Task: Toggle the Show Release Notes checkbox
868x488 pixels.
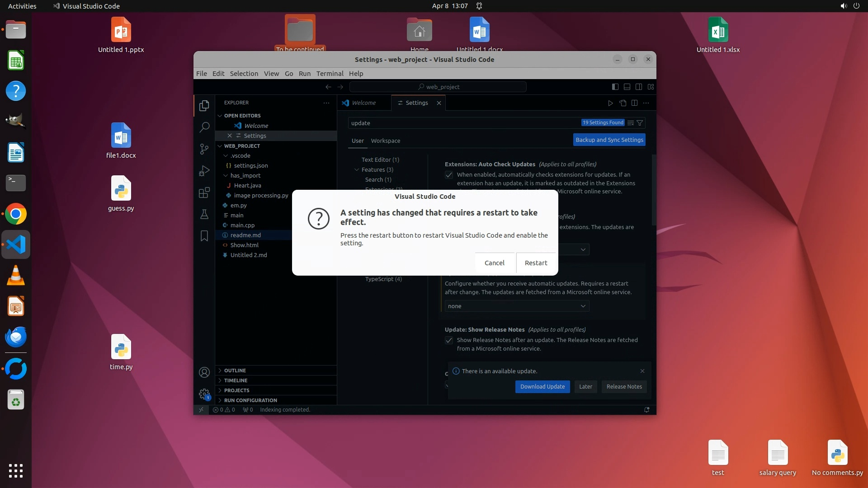Action: coord(449,340)
